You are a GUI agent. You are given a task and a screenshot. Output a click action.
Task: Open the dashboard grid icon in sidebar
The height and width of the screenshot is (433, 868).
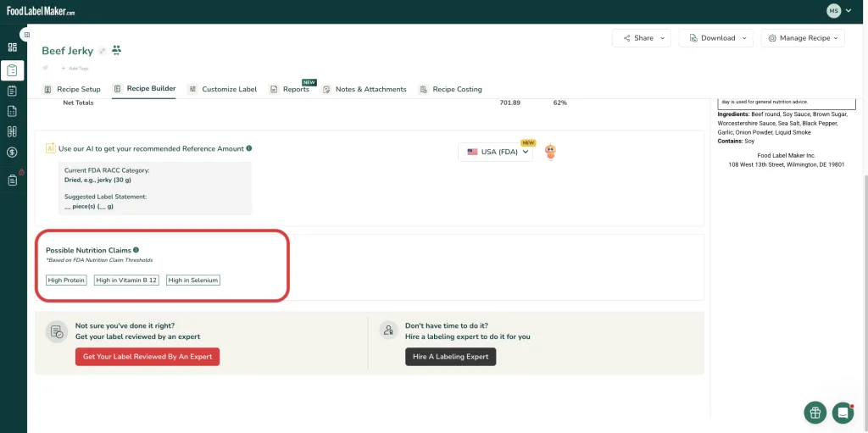[x=12, y=47]
